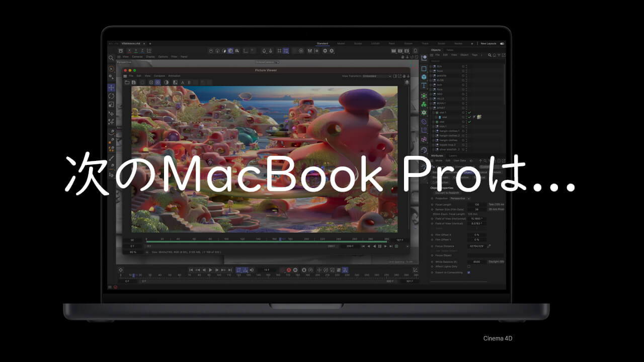644x362 pixels.
Task: Open the Layers tab beside Attributes
Action: click(x=453, y=155)
